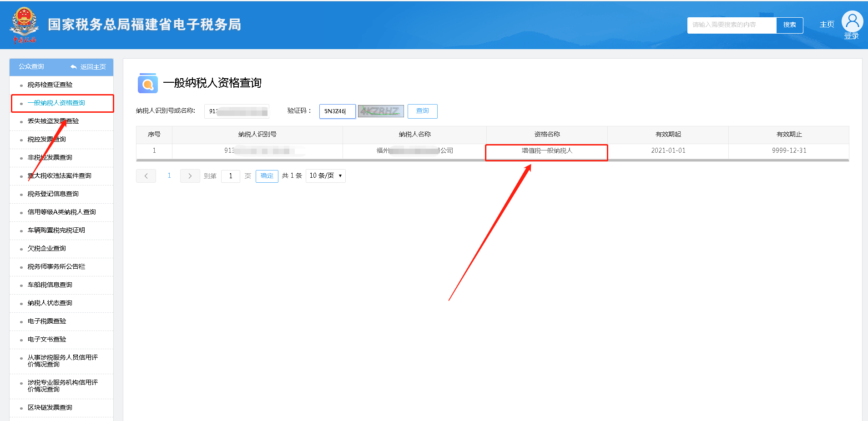Open 税务检查证查验 in the sidebar

(50, 85)
